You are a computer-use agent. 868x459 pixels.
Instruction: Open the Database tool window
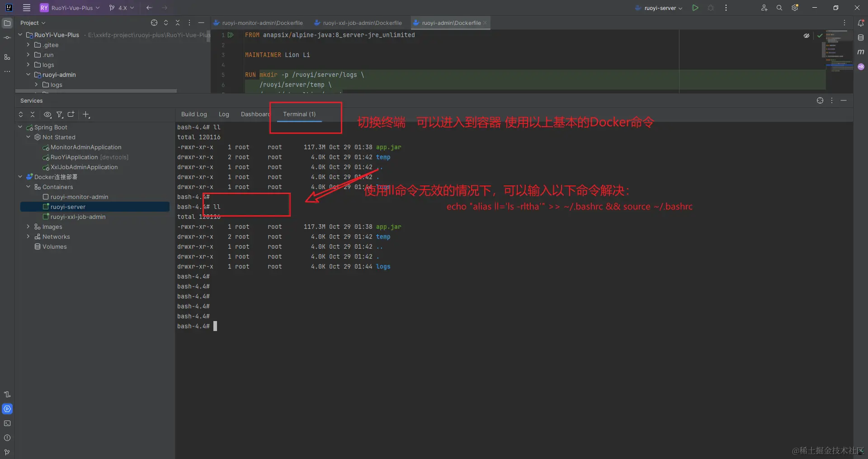click(861, 38)
